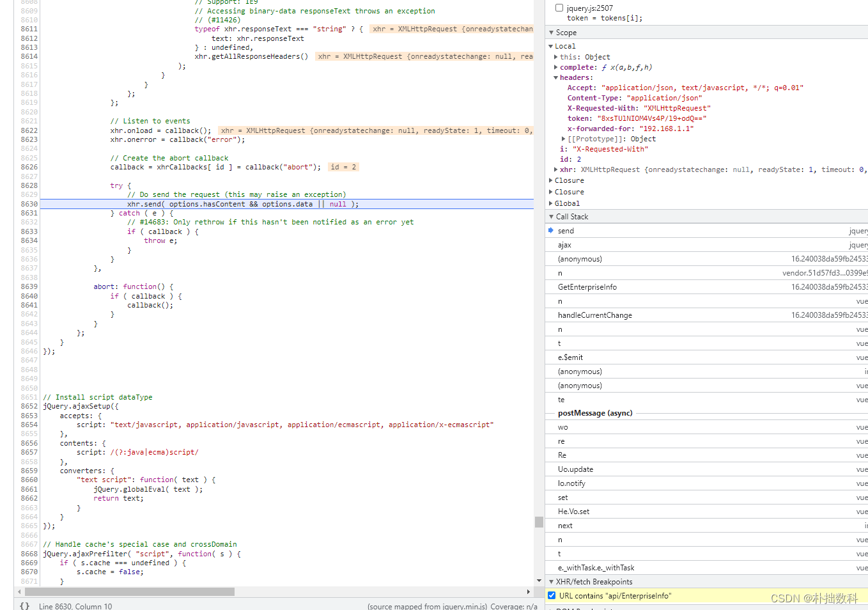
Task: Collapse the Scope section
Action: coord(552,33)
